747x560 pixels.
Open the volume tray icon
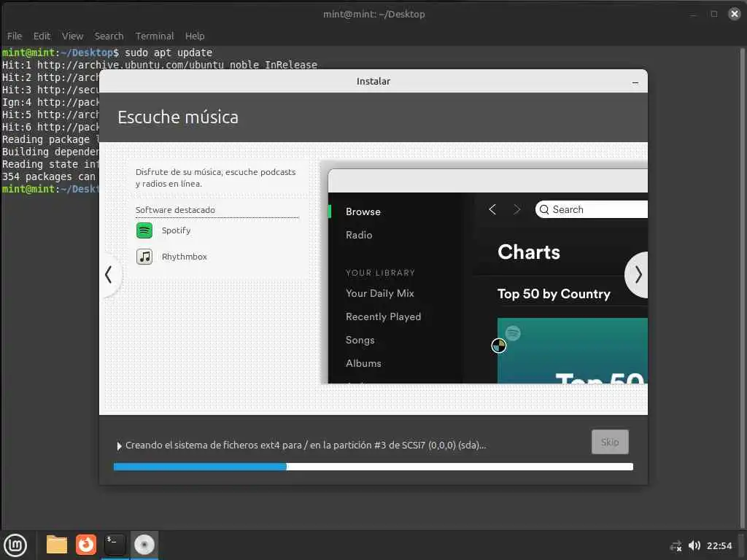pyautogui.click(x=694, y=545)
